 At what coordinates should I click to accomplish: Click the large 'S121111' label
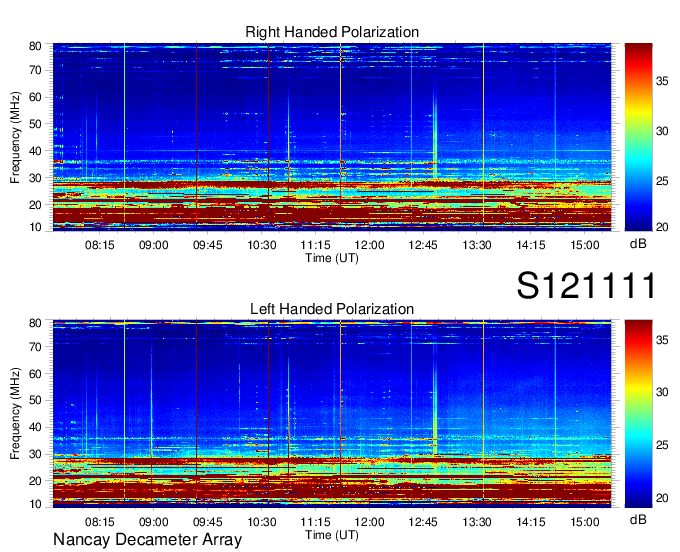pyautogui.click(x=586, y=285)
